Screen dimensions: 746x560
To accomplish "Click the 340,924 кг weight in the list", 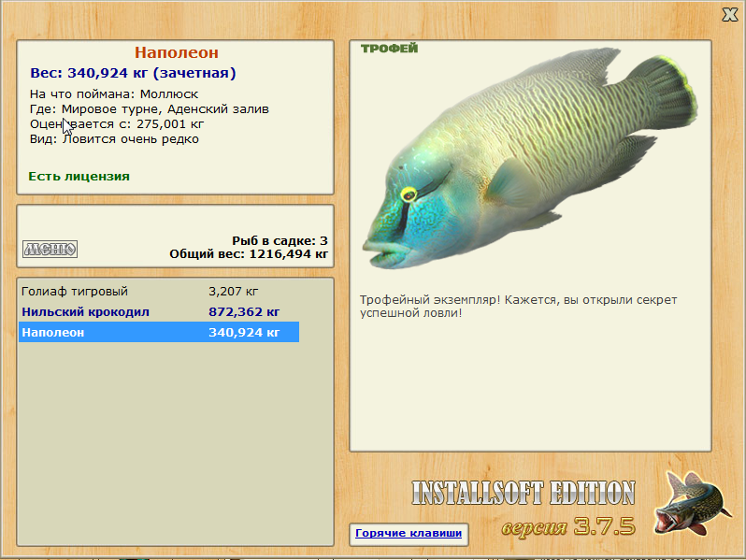I will 244,332.
